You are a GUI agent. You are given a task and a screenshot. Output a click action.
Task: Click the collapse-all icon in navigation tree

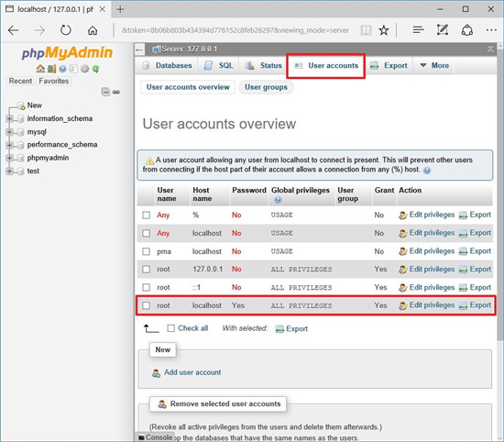tap(105, 92)
